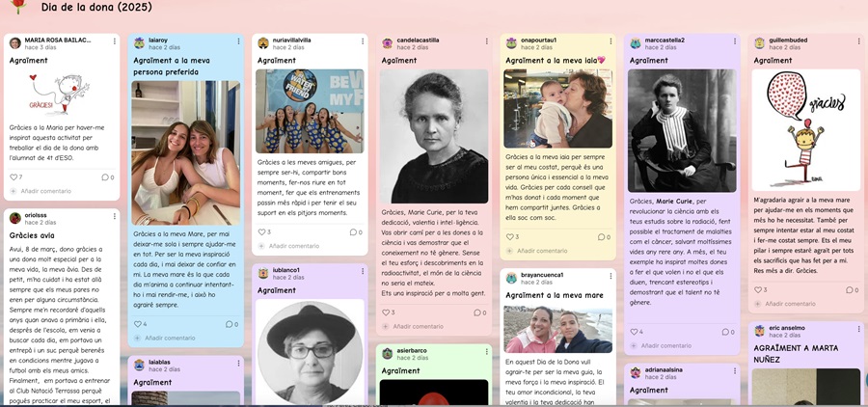Screen dimensions: 868x407
Task: Like onapourtau1's post about iaia
Action: point(510,237)
